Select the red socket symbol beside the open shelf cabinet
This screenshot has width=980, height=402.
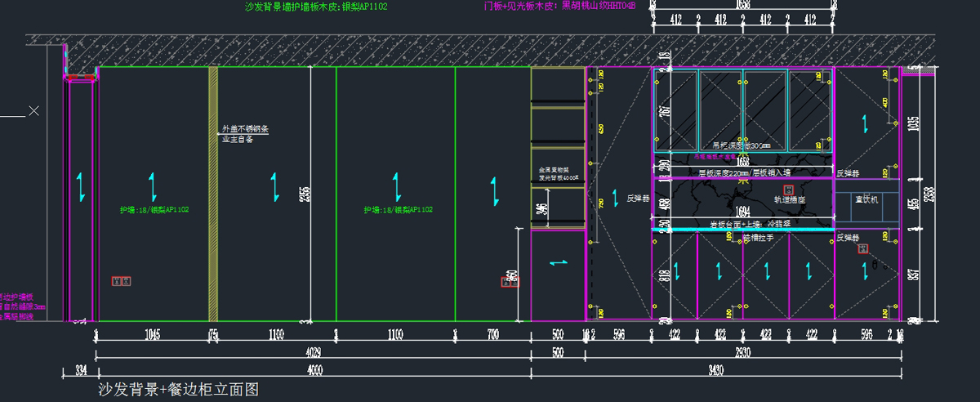[x=510, y=282]
